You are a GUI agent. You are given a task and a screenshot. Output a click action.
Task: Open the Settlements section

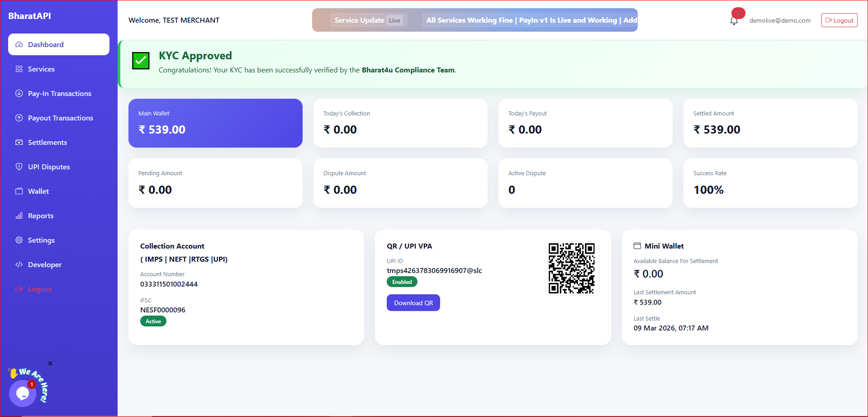pos(47,142)
